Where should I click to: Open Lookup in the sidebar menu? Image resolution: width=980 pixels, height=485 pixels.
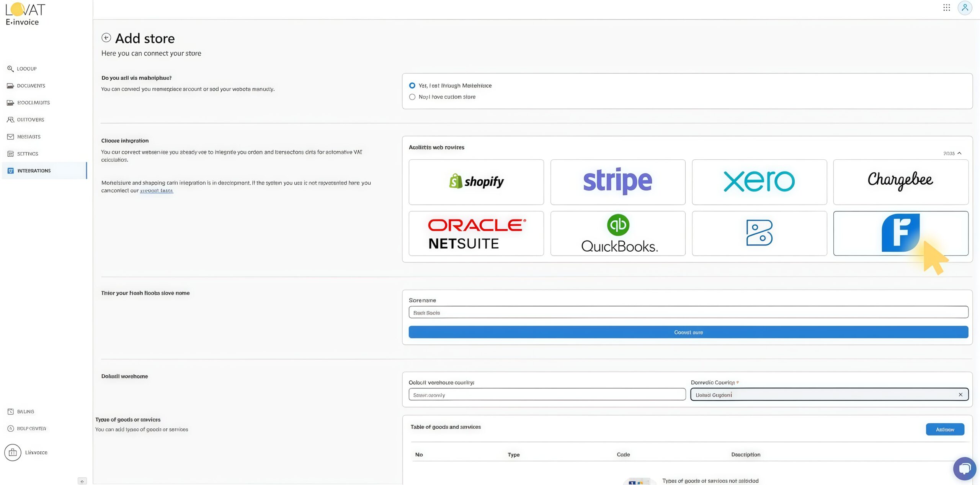pyautogui.click(x=27, y=69)
